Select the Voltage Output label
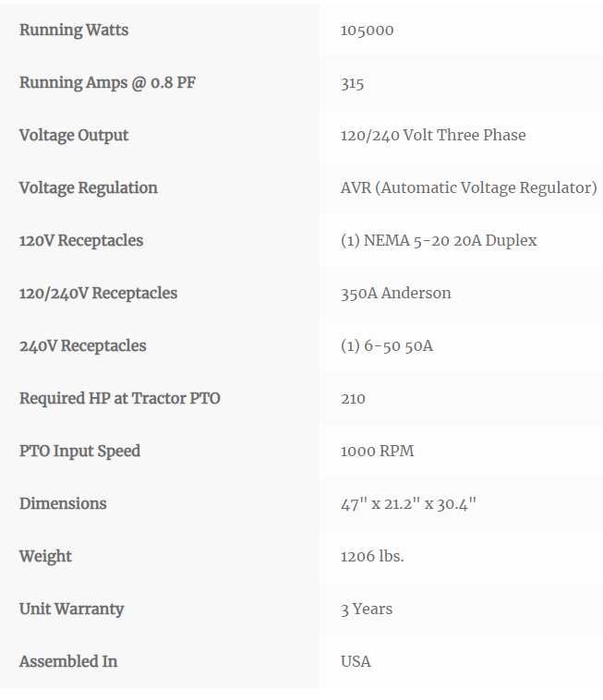The height and width of the screenshot is (700, 603). (74, 135)
